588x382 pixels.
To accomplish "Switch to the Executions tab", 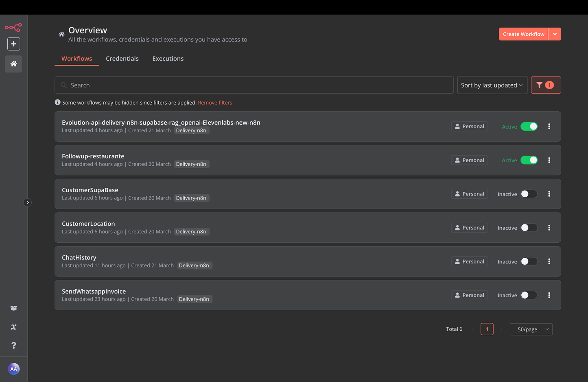I will (168, 58).
